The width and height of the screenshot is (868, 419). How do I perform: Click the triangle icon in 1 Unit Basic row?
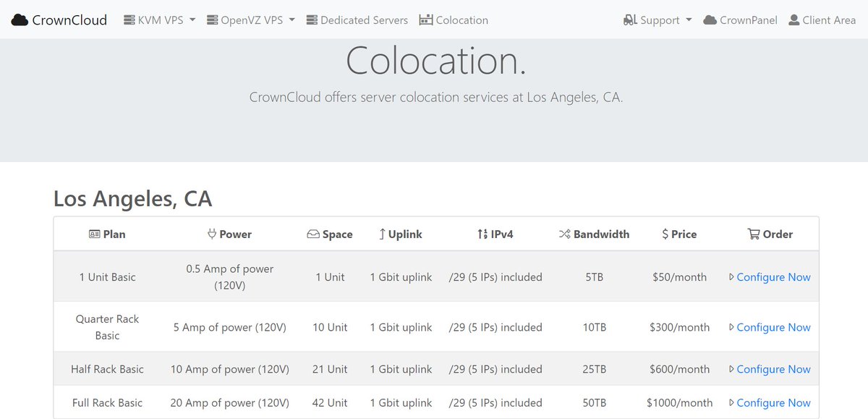coord(732,277)
